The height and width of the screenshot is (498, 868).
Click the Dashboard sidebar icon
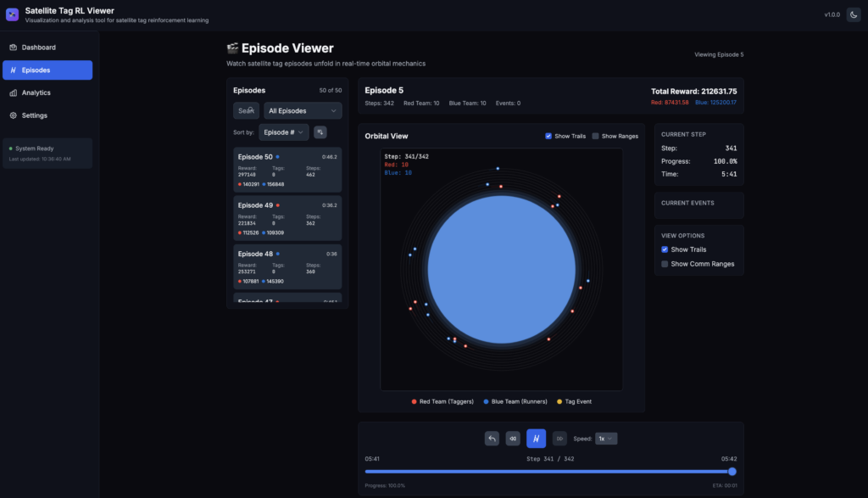click(13, 48)
